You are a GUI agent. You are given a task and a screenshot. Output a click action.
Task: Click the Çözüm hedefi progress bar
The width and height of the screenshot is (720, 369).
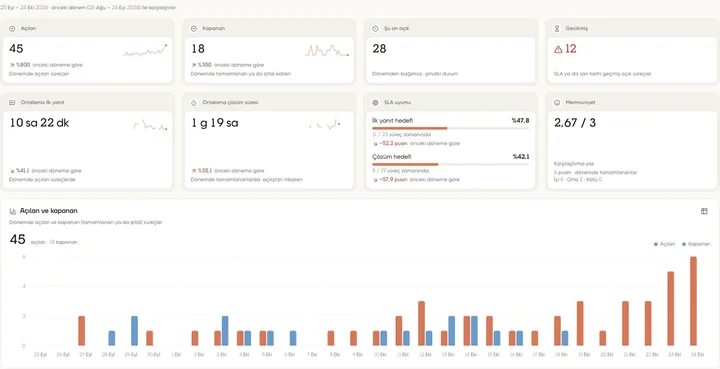pos(450,164)
